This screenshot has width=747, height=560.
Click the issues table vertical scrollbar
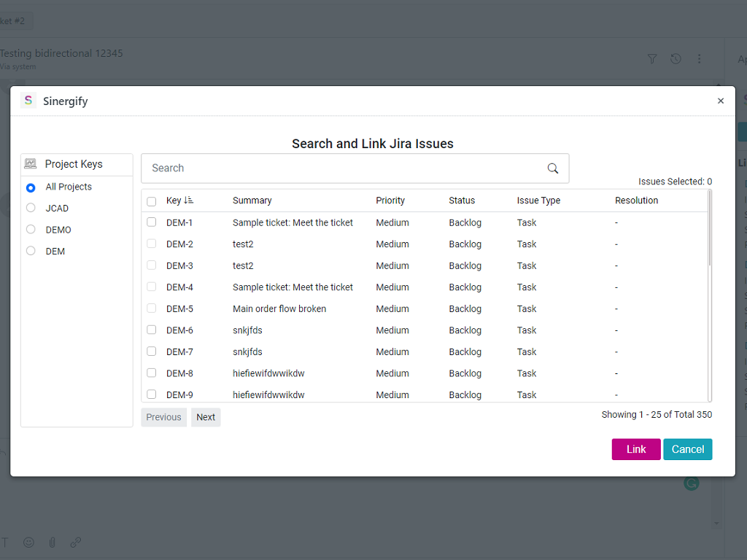pyautogui.click(x=709, y=233)
